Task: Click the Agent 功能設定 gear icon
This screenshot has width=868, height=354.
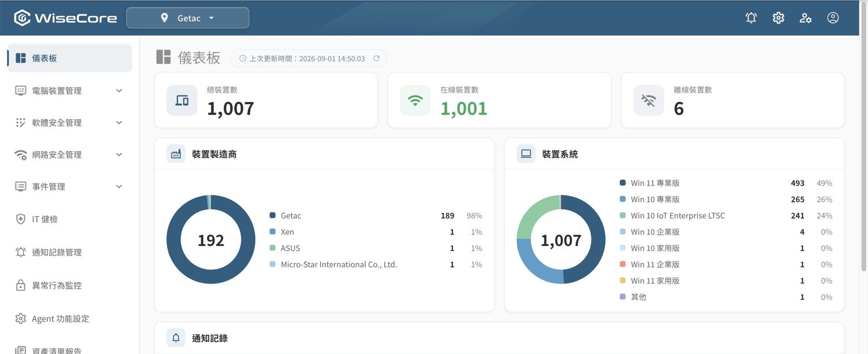Action: point(21,319)
